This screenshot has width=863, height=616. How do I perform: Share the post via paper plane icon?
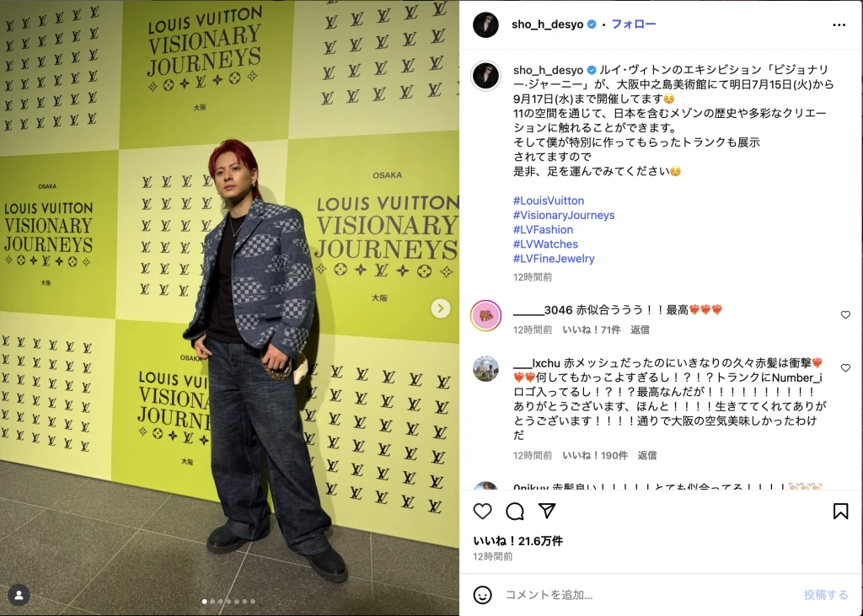pos(546,511)
